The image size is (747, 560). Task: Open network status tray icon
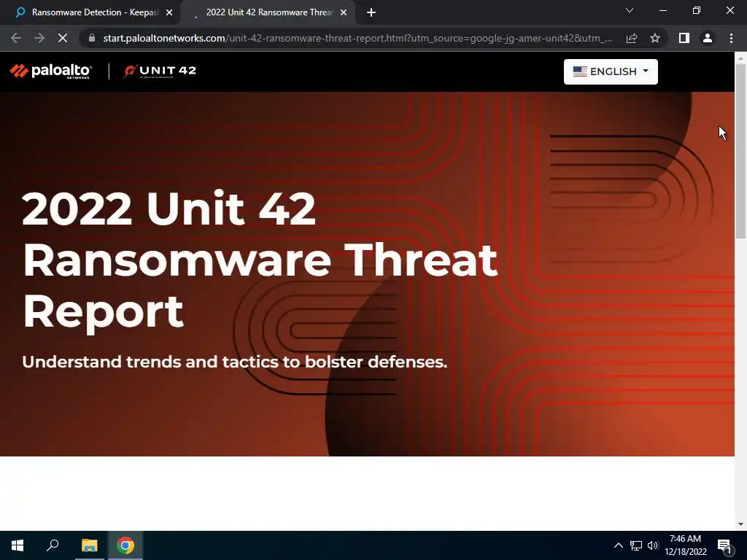pos(636,545)
